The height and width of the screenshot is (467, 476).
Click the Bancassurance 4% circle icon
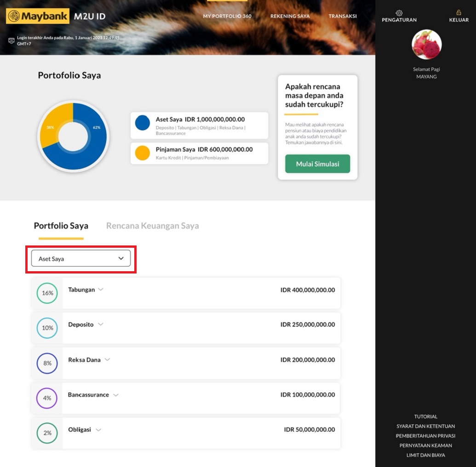coord(47,398)
